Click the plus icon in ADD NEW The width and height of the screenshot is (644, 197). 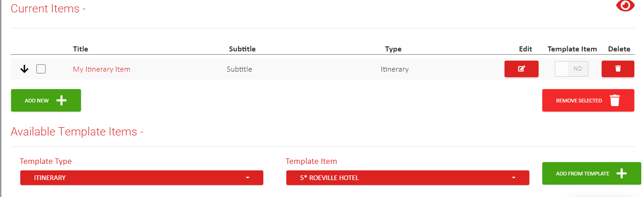click(62, 101)
